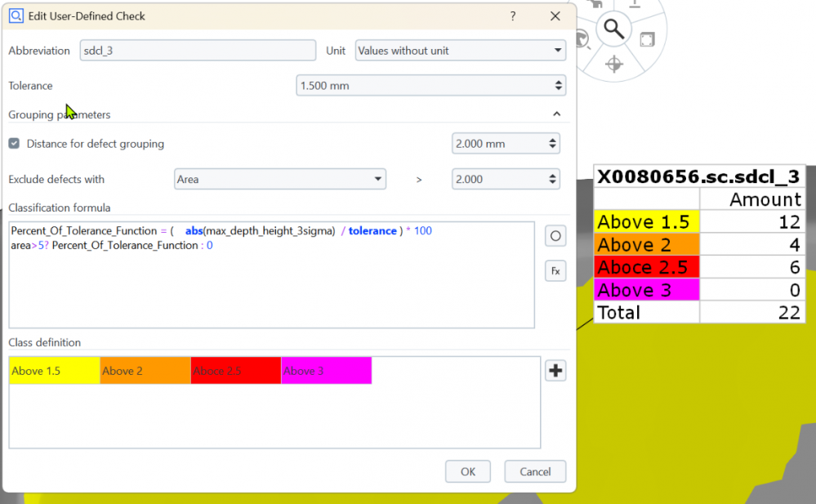
Task: Click the globe zoom icon in radial menu
Action: pyautogui.click(x=582, y=38)
